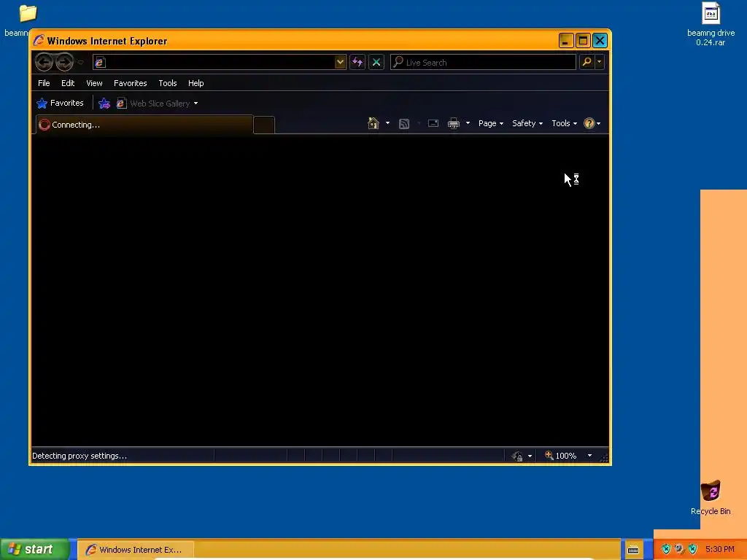Click Windows Internet Explorer taskbar button
The image size is (747, 560).
[x=135, y=550]
